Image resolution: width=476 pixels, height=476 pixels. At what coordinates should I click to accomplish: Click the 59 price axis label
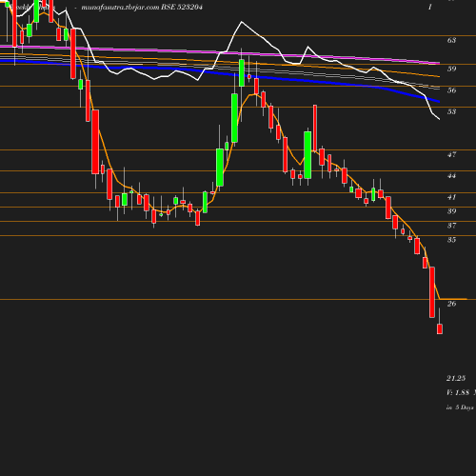point(451,69)
